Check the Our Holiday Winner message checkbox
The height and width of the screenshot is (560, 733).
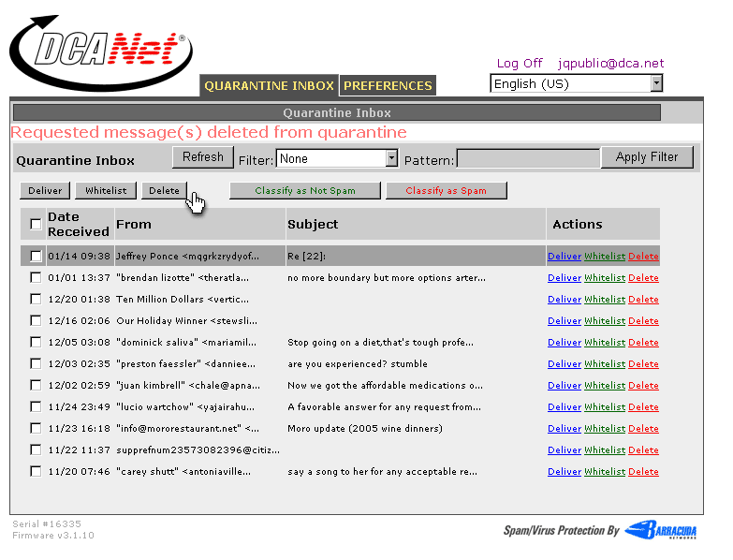(x=36, y=320)
